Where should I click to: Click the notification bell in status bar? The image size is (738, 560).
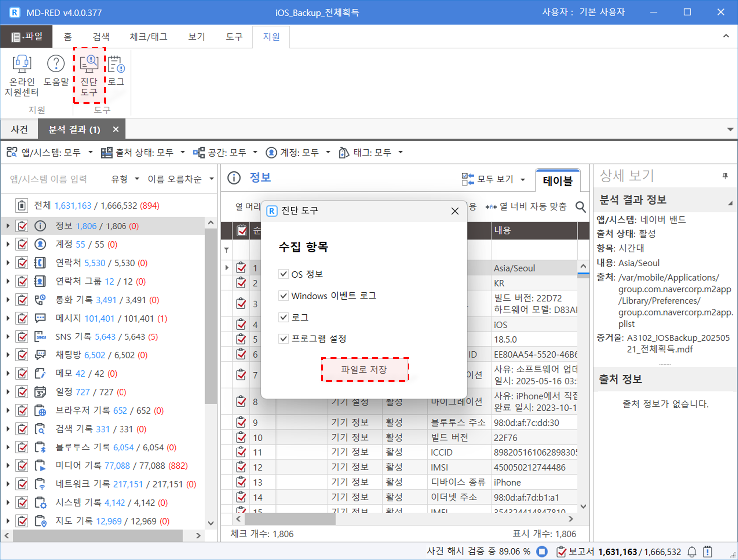click(692, 552)
